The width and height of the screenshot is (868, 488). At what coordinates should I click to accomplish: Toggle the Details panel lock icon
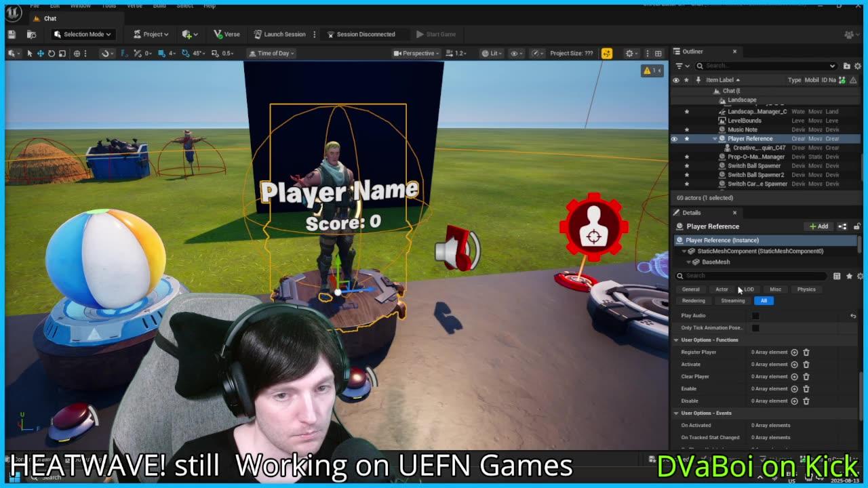[857, 226]
